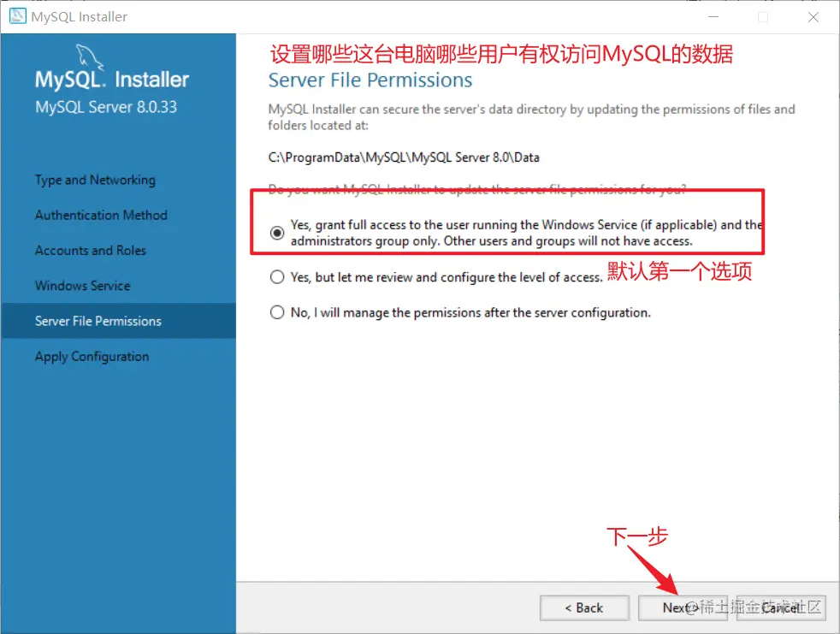
Task: Click the MySQL dolphin logo in sidebar
Action: click(89, 56)
